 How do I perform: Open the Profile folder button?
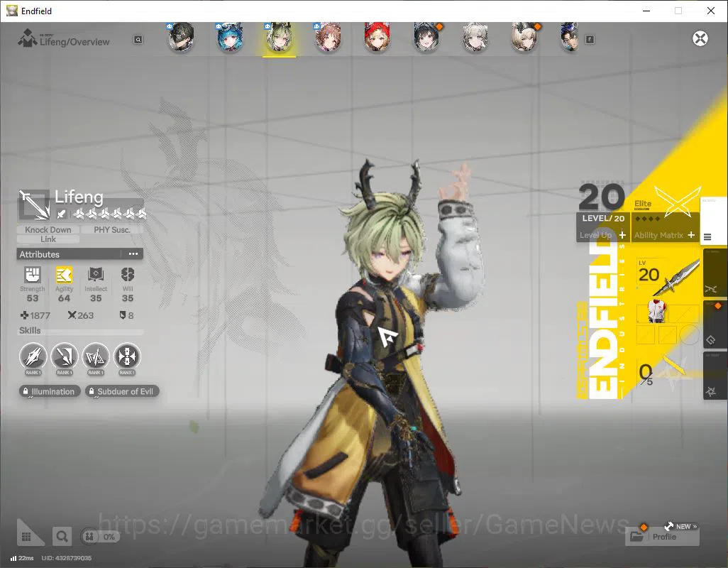pos(663,537)
